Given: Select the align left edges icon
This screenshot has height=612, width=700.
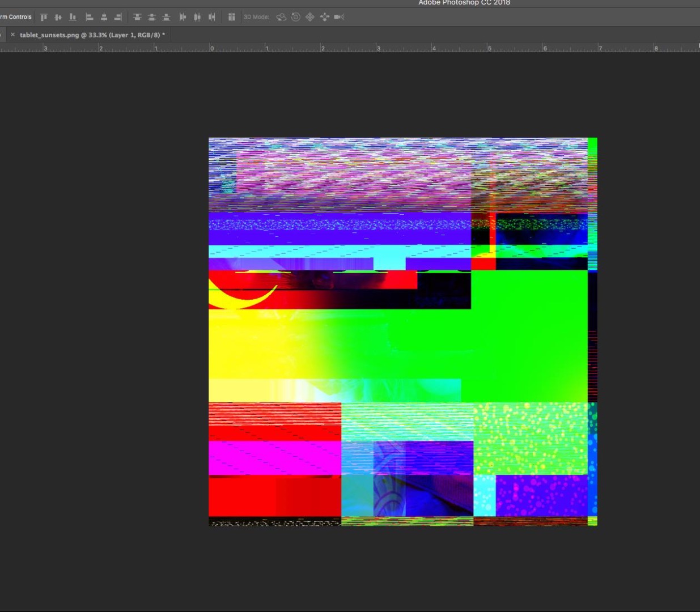Looking at the screenshot, I should click(x=90, y=17).
